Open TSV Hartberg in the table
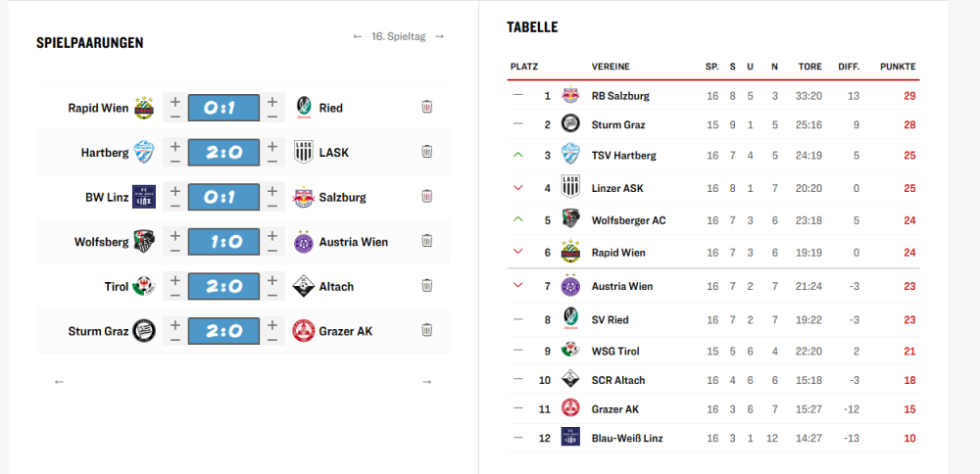Viewport: 980px width, 474px height. (623, 155)
